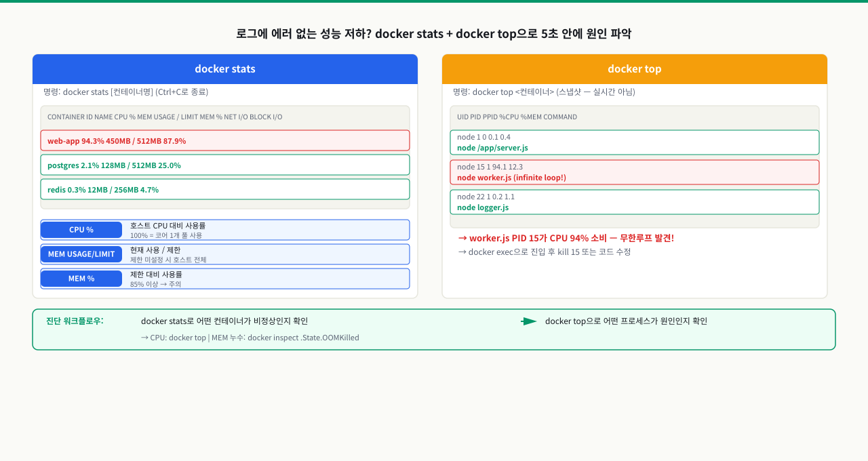
Task: Click the red worker.js PID 15 finding text
Action: coord(566,238)
